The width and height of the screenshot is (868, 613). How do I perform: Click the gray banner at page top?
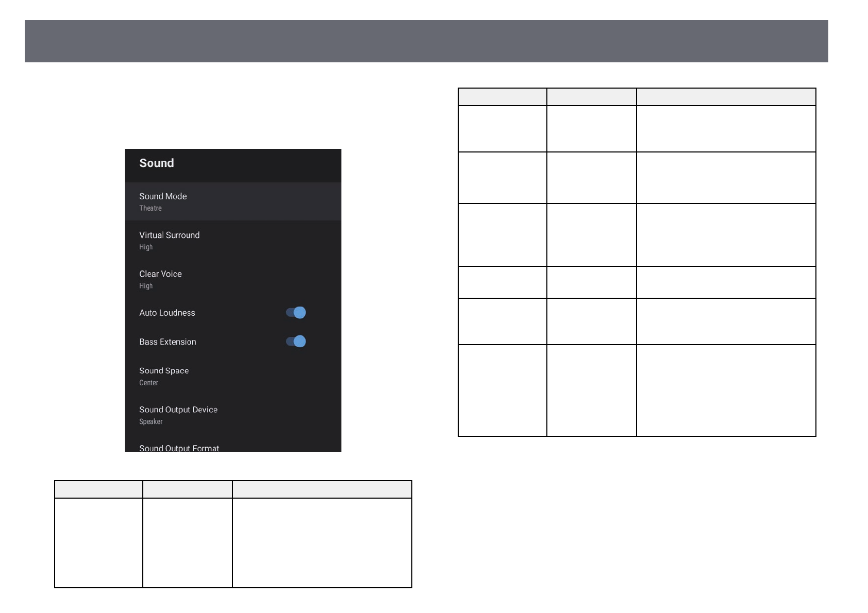tap(426, 41)
